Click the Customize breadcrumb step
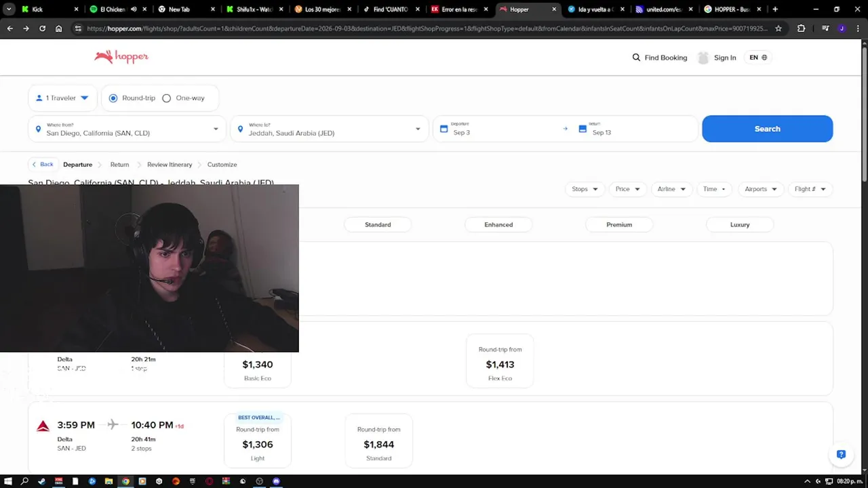Viewport: 868px width, 488px height. (x=222, y=165)
